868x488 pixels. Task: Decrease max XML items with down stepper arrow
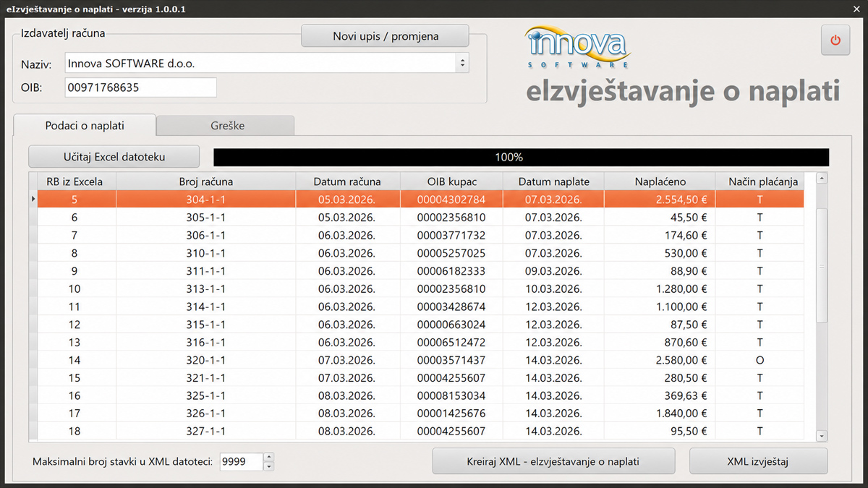pyautogui.click(x=268, y=466)
